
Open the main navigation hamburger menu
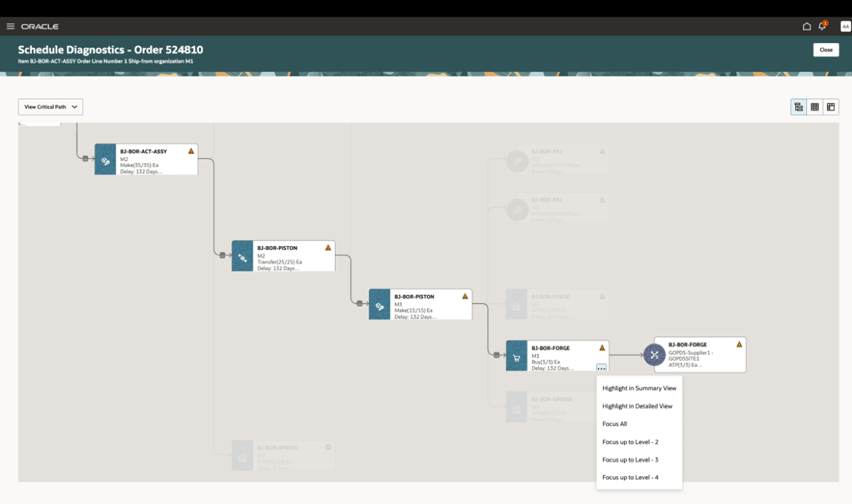point(10,25)
